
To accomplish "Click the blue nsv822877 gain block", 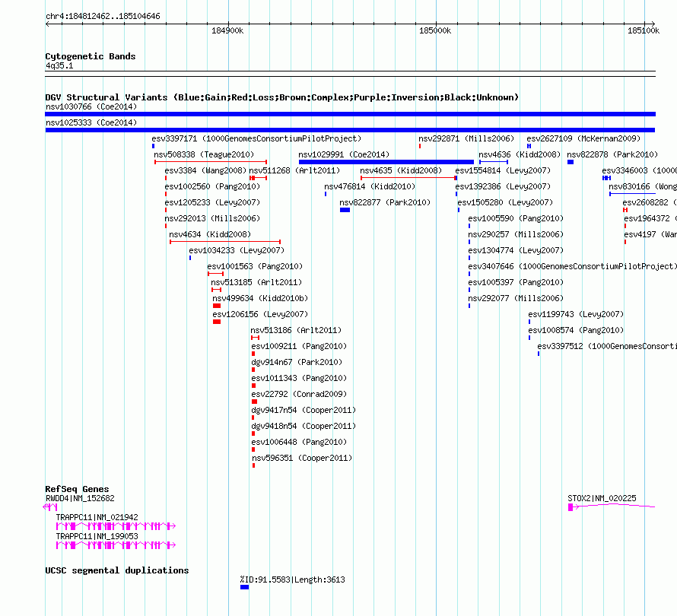I will pos(345,210).
